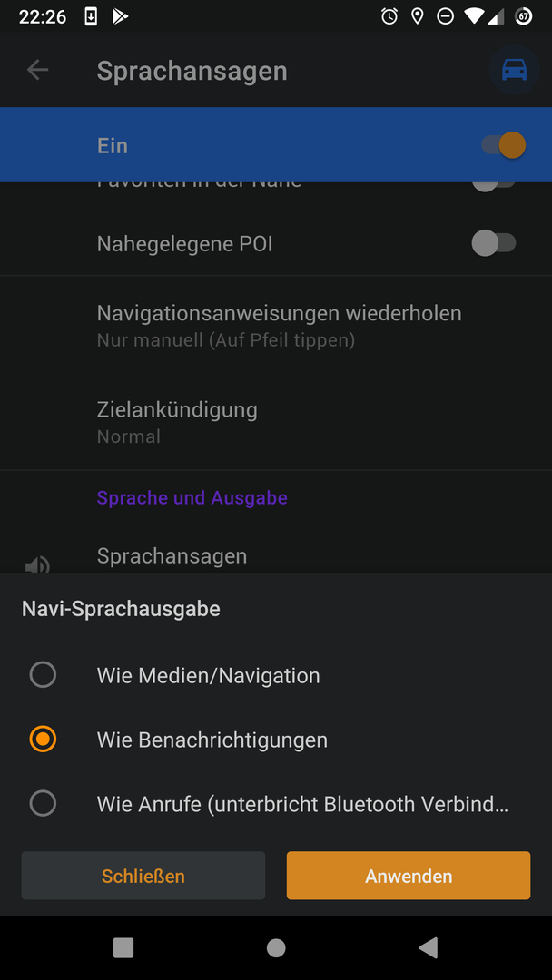
Task: Tap the location pin status icon
Action: 417,16
